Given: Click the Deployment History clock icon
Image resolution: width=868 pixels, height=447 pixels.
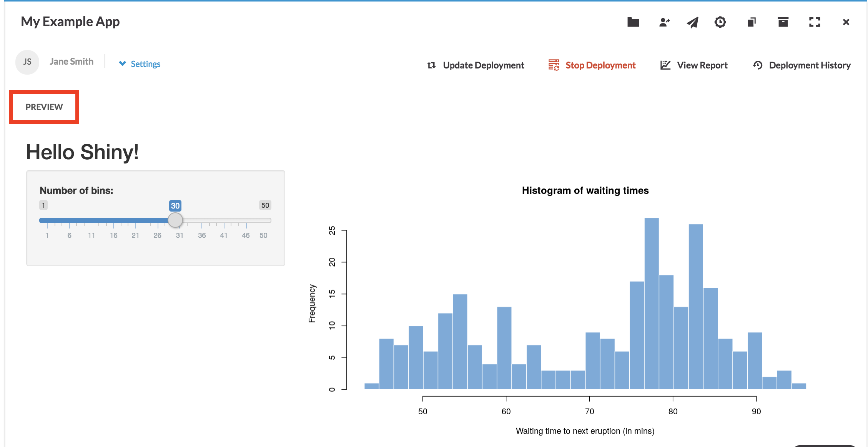Looking at the screenshot, I should pyautogui.click(x=758, y=65).
